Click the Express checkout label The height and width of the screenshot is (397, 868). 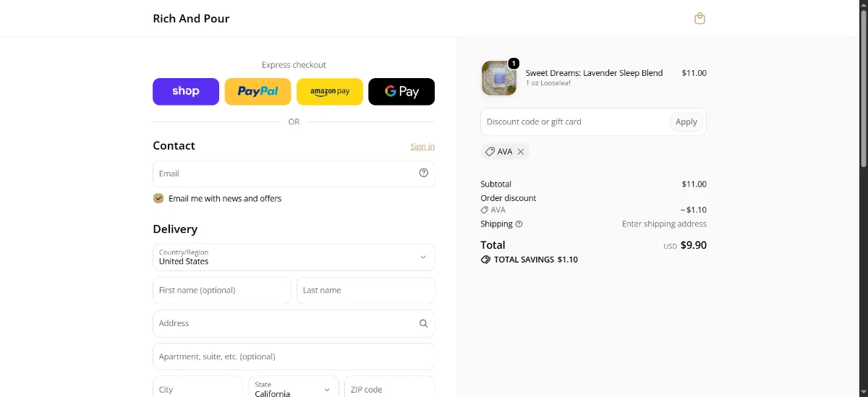294,65
